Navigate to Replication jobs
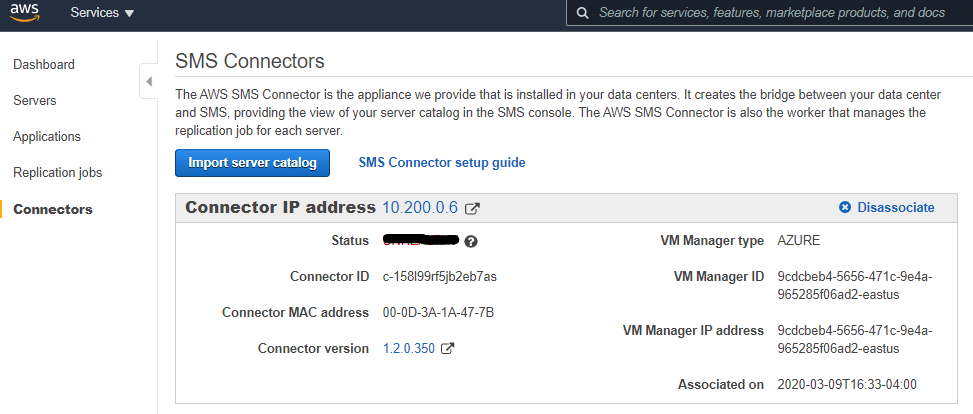Image resolution: width=973 pixels, height=414 pixels. pos(58,173)
